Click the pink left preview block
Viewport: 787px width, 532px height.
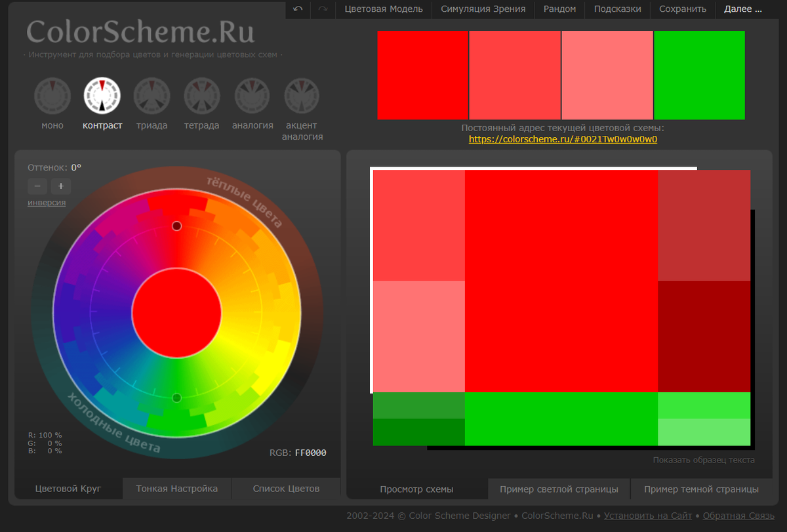(x=419, y=337)
